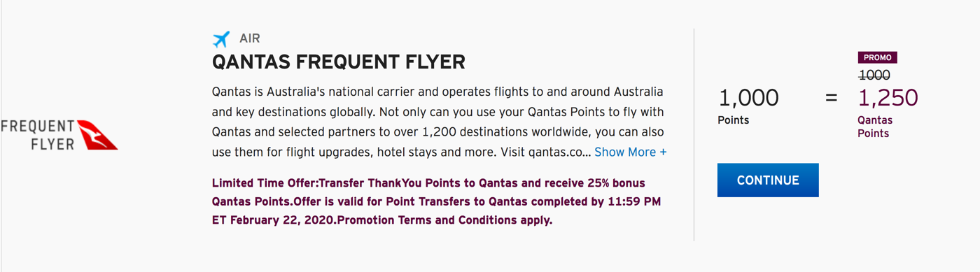
Task: Click the PROMO badge
Action: coord(877,57)
